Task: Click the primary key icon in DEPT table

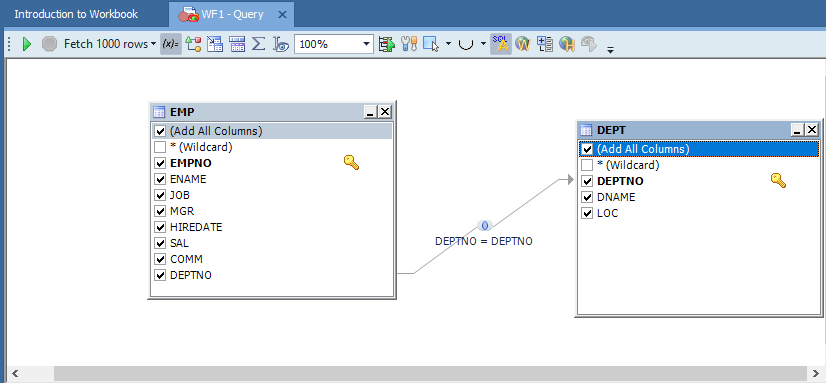Action: [x=778, y=180]
